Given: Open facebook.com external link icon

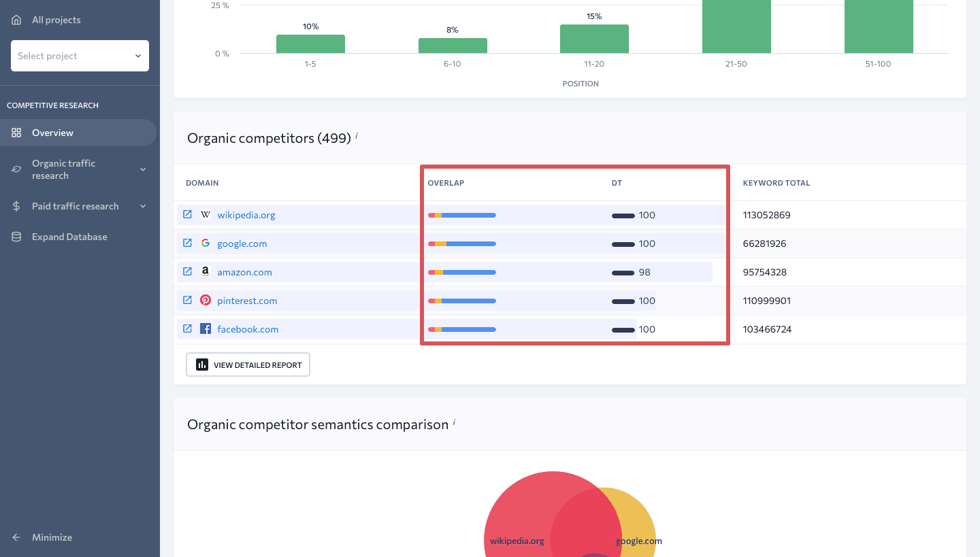Looking at the screenshot, I should [x=187, y=329].
